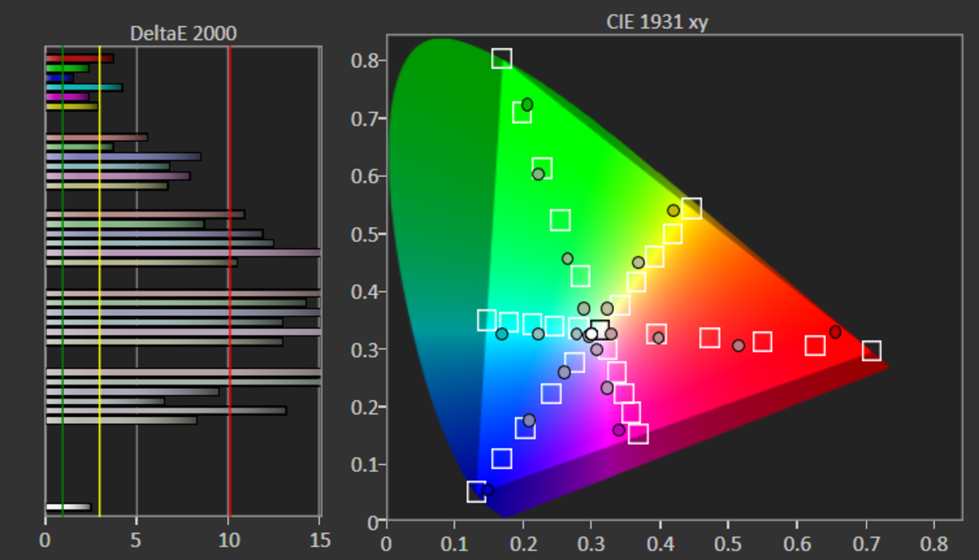Select the rightmost red target square

(872, 350)
